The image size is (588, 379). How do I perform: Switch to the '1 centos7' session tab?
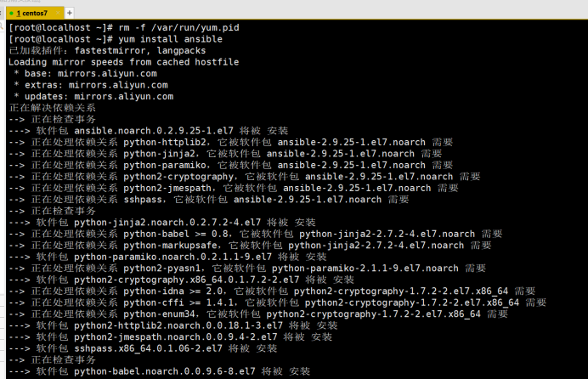point(35,13)
